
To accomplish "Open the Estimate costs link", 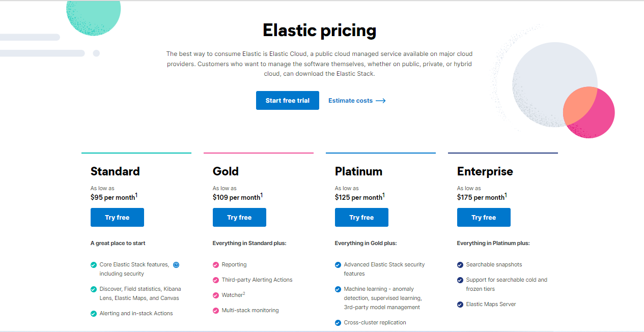I will (357, 101).
